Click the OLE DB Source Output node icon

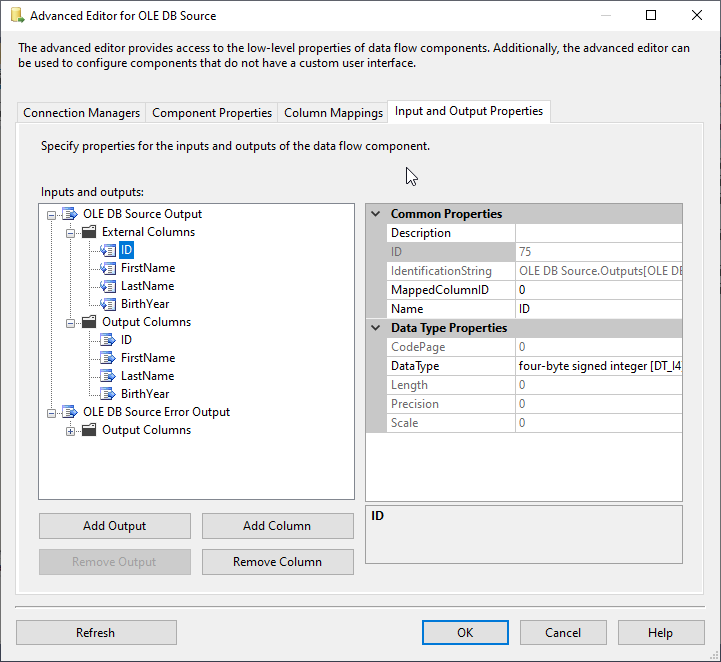(x=70, y=214)
